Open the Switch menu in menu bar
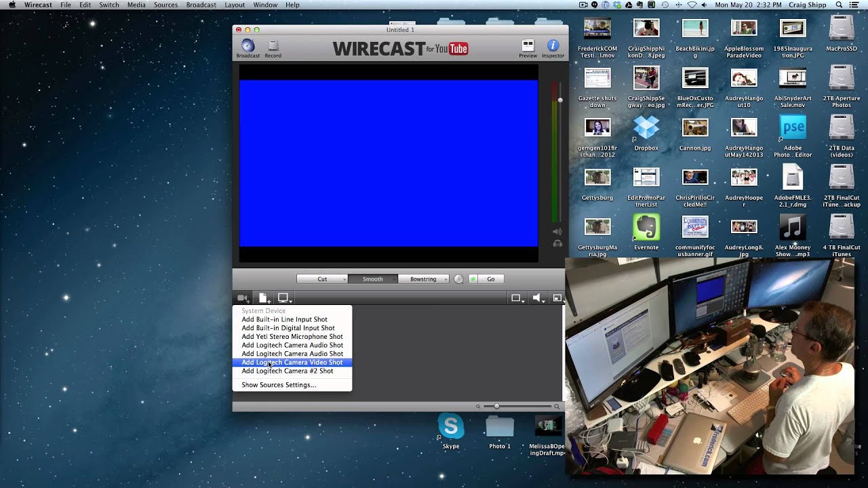The image size is (868, 488). click(109, 5)
